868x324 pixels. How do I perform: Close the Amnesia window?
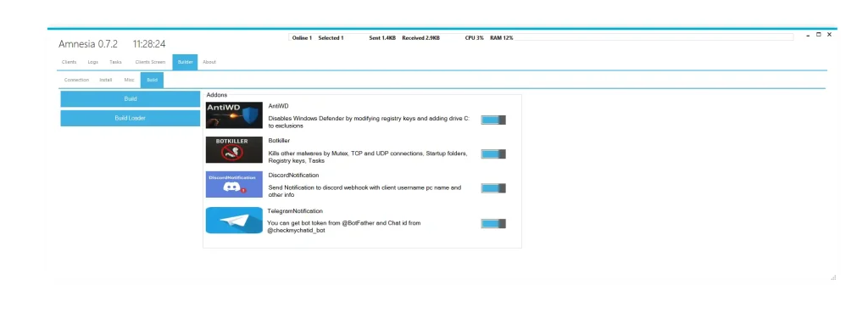click(x=829, y=34)
